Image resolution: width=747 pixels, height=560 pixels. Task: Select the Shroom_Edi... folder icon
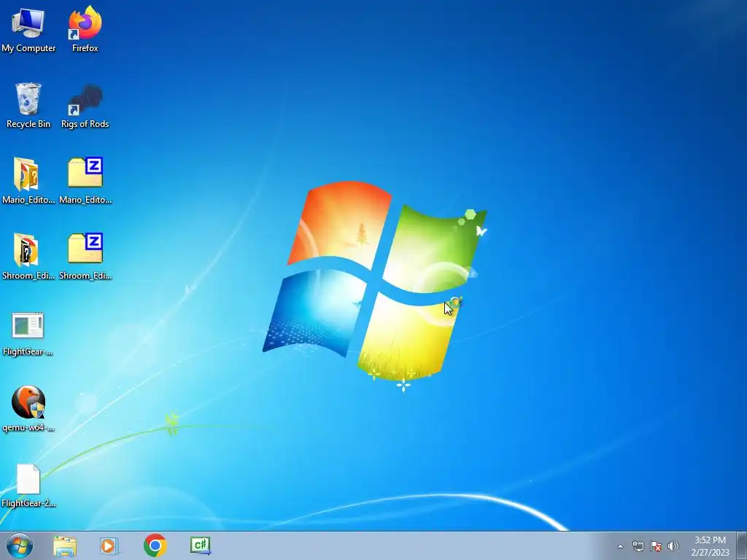(26, 249)
